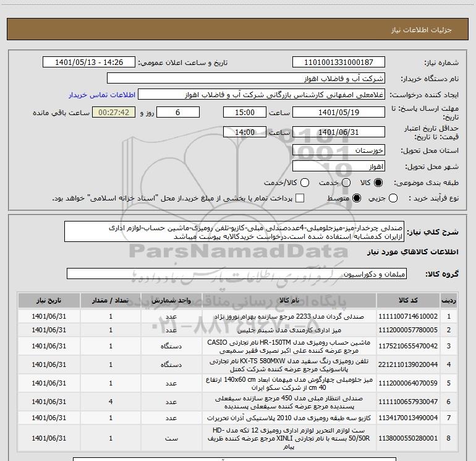Select the کالا radio button
The image size is (476, 461).
point(378,183)
